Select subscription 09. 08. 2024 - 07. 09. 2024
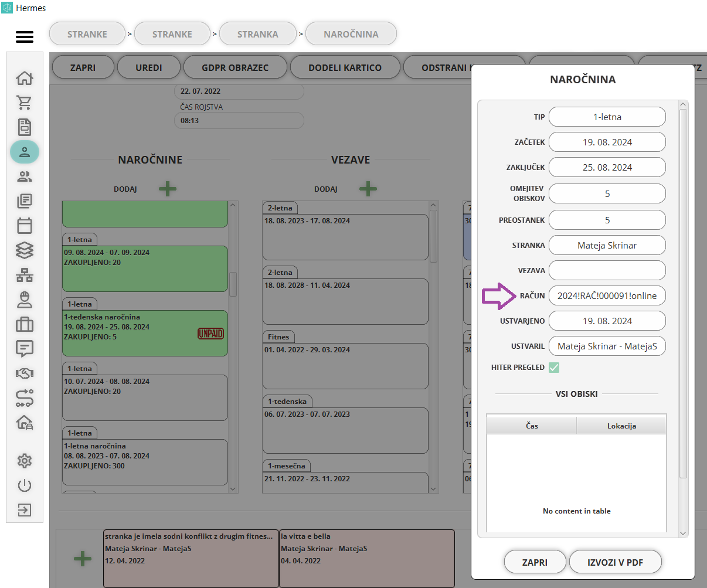707x588 pixels. coord(145,268)
